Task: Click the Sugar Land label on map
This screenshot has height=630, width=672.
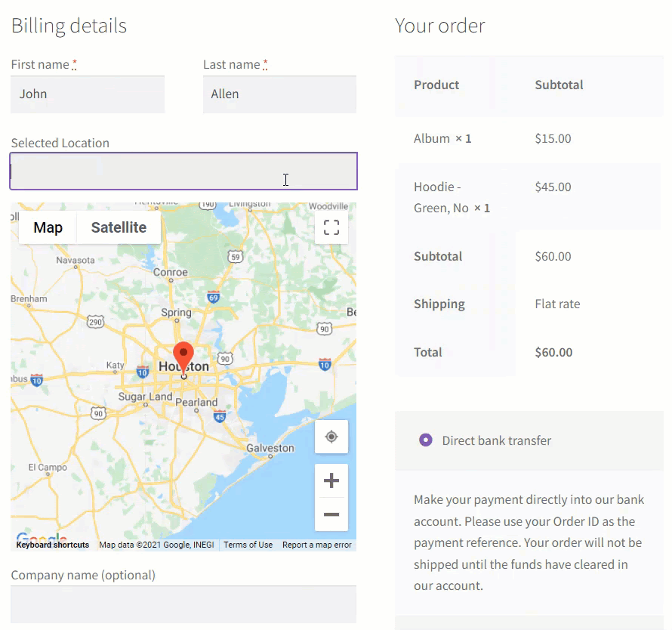Action: point(145,397)
